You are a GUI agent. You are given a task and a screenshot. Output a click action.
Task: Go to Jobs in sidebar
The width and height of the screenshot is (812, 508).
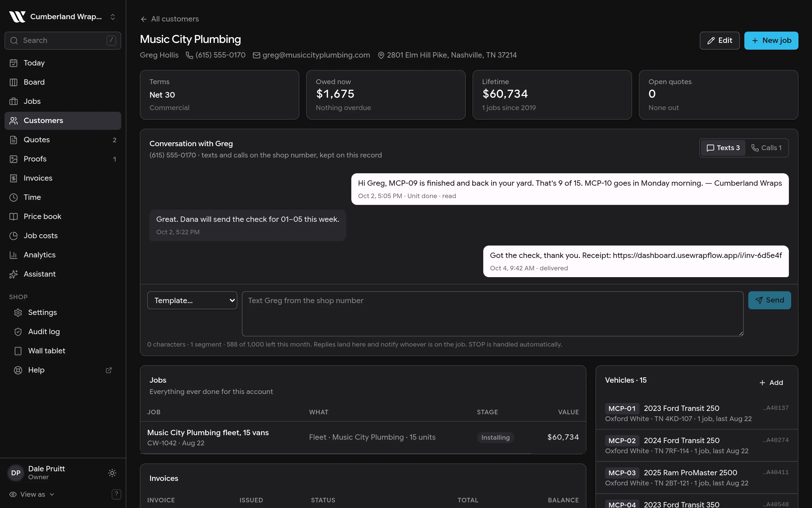(x=63, y=101)
